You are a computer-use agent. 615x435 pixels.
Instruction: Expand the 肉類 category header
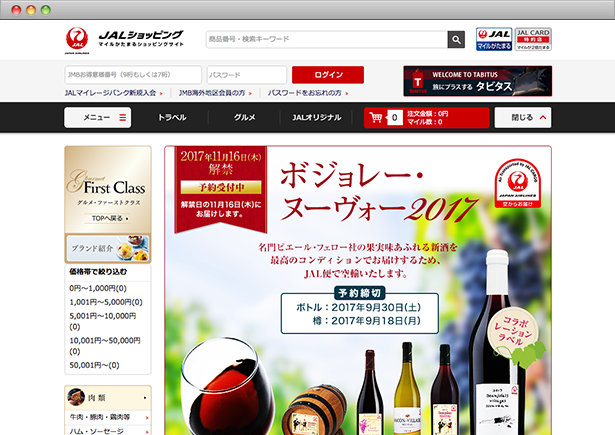click(108, 398)
